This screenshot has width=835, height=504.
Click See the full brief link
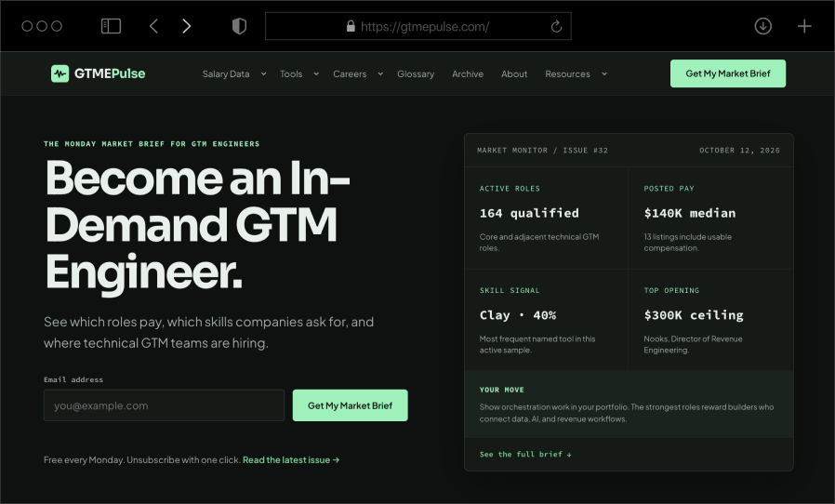pos(525,455)
